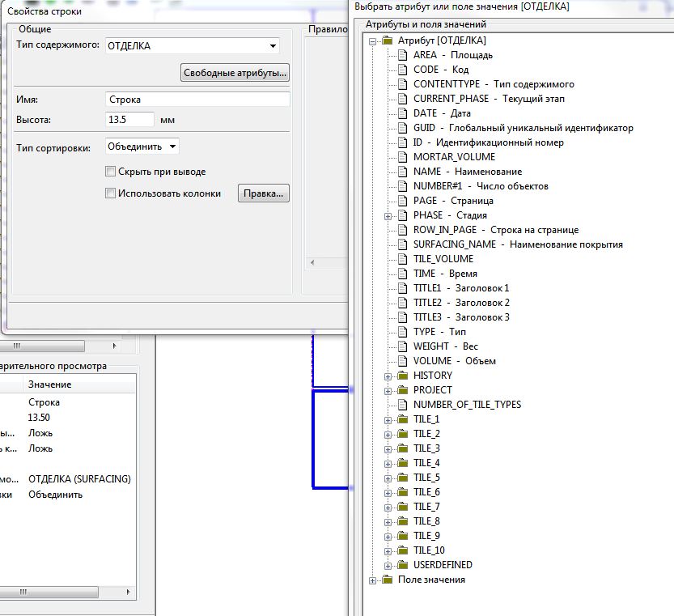Select the TITLE2 - Заголовок 2 icon

(x=402, y=303)
